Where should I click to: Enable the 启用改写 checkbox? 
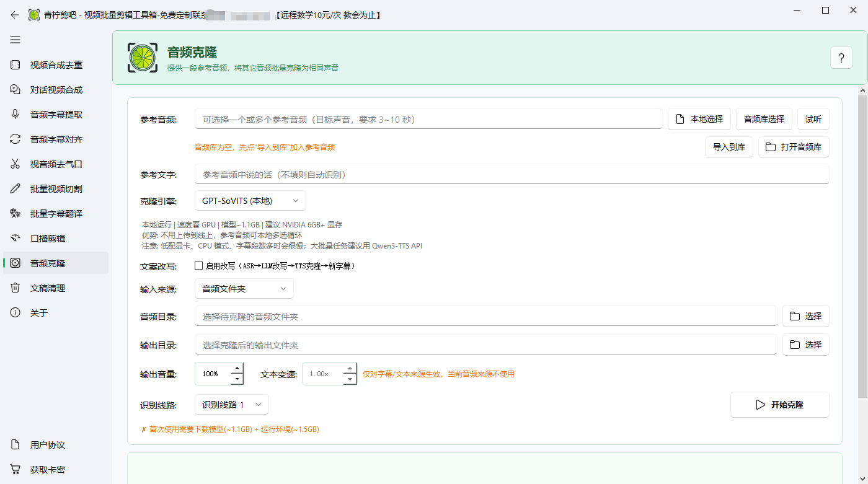198,265
